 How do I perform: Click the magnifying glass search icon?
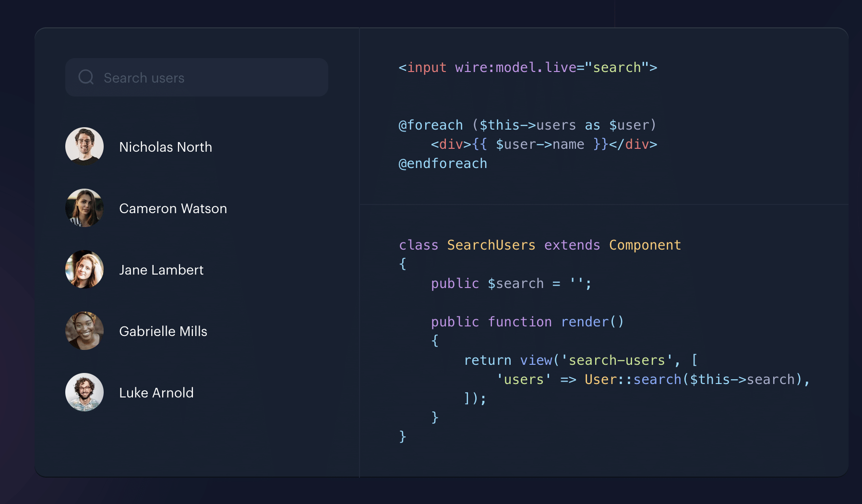tap(86, 77)
